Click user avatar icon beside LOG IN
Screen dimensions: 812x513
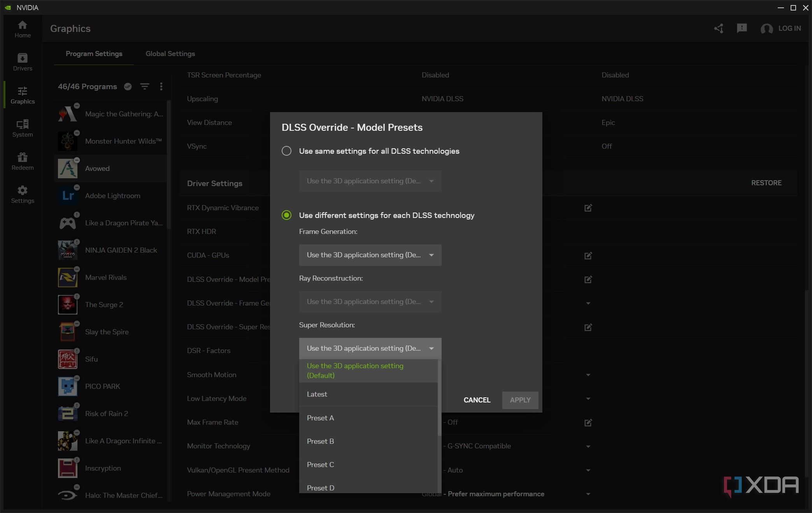(766, 29)
